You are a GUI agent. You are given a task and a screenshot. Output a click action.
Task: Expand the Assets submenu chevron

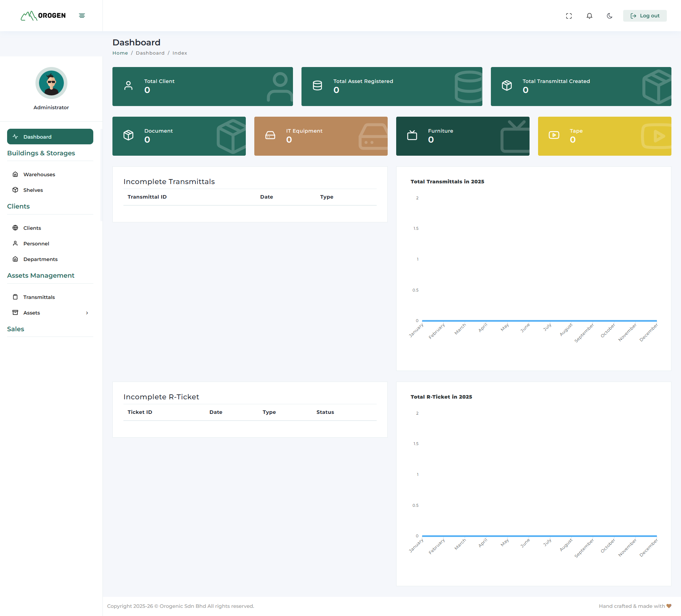tap(87, 313)
